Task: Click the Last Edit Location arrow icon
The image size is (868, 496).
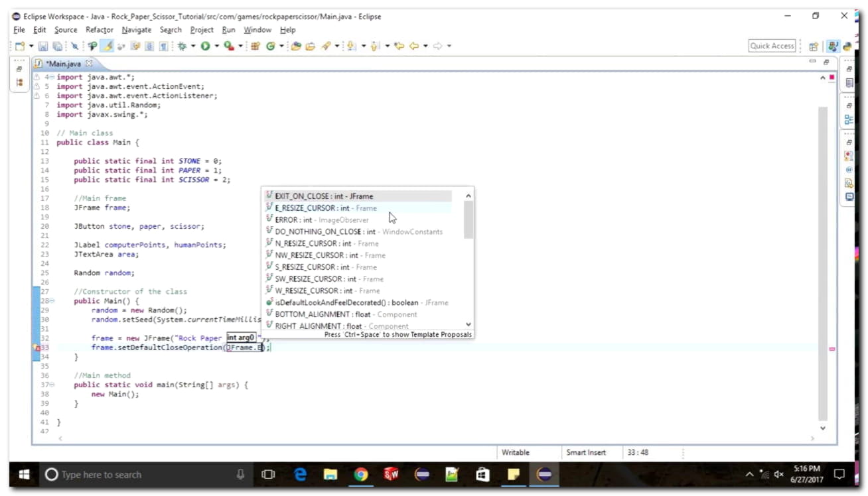Action: 399,46
